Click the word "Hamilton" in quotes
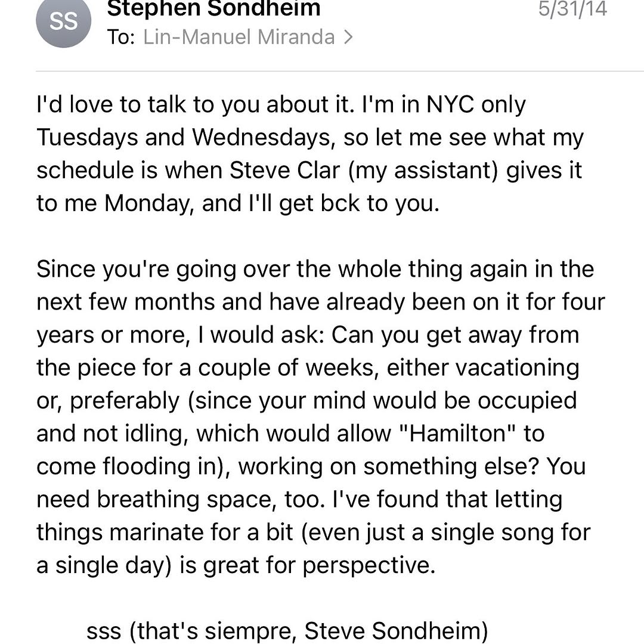 click(x=457, y=434)
